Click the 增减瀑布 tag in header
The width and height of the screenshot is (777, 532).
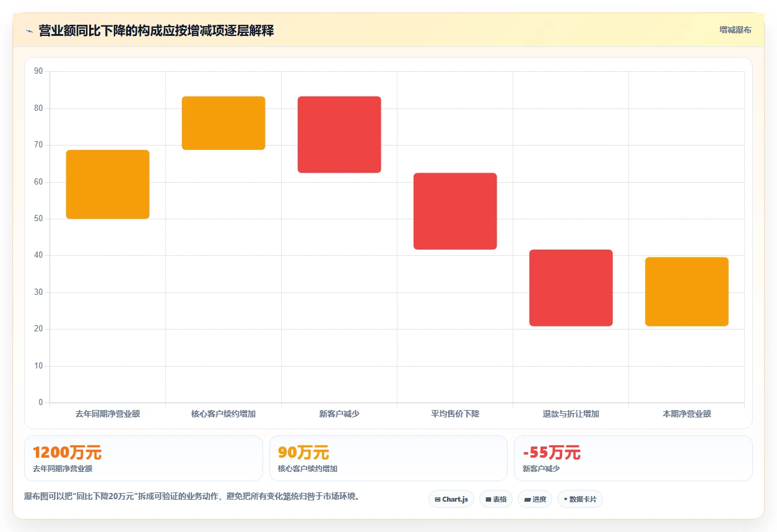[x=735, y=30]
